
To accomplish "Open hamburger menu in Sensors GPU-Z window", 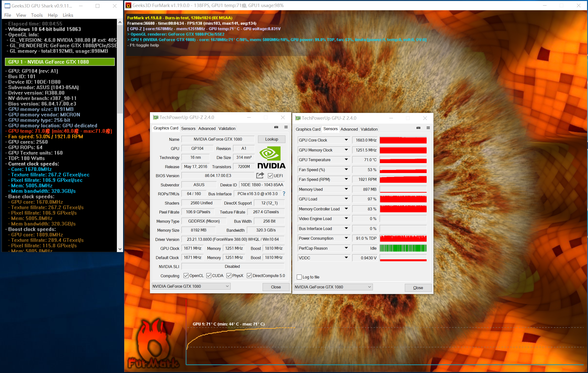I will coord(428,128).
